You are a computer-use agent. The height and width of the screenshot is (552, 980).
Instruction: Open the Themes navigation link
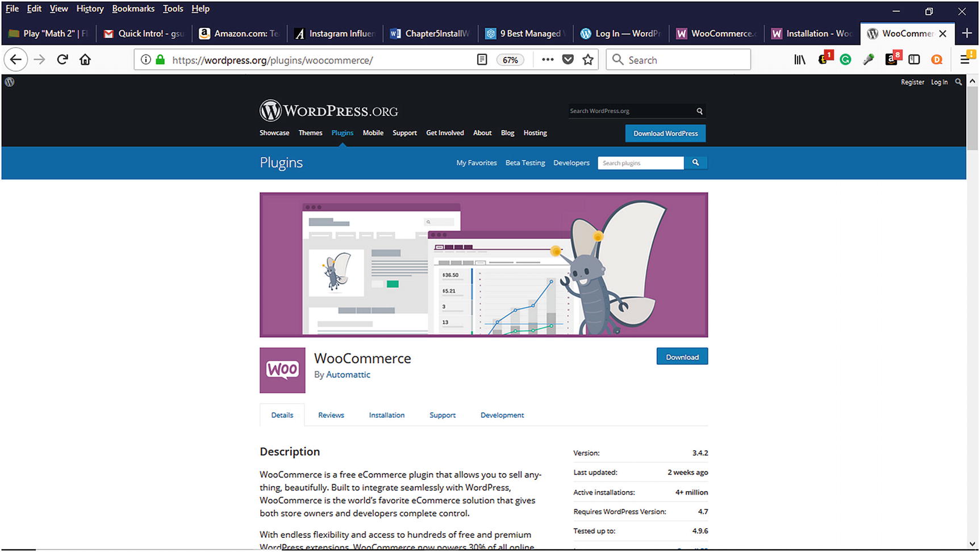[310, 133]
